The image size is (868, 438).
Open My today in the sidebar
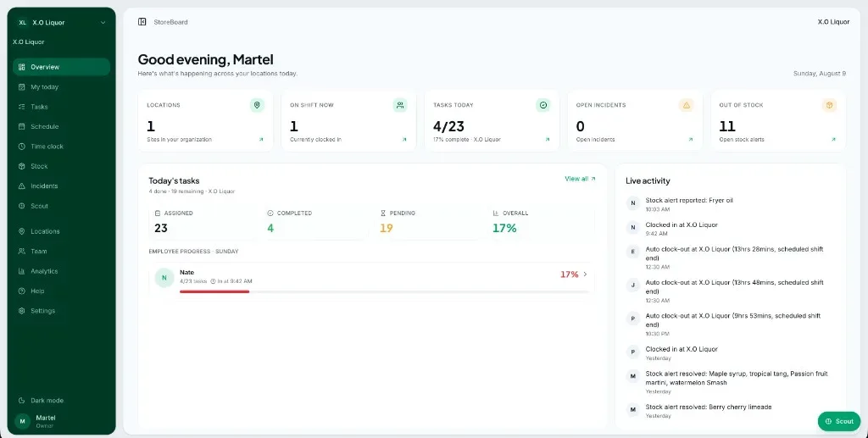(61, 86)
